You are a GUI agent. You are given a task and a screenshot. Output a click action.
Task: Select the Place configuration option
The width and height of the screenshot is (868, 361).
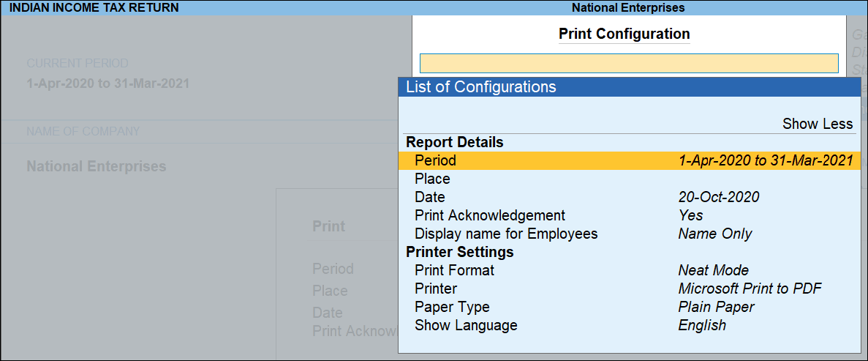[x=432, y=179]
